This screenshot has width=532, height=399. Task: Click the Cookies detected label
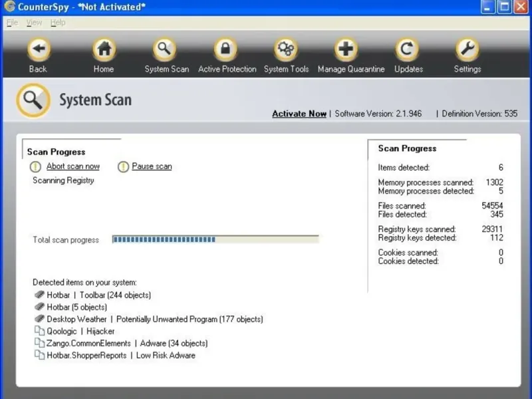[x=408, y=261]
